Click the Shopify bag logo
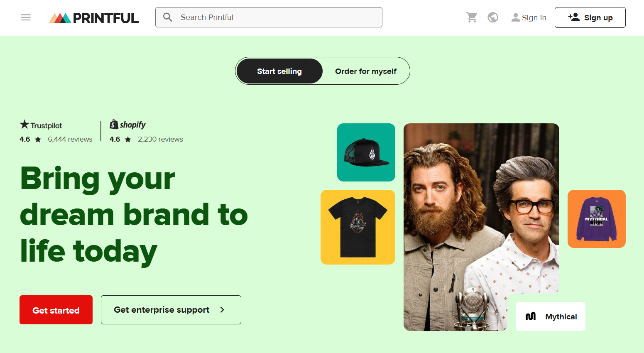644x353 pixels. (113, 124)
